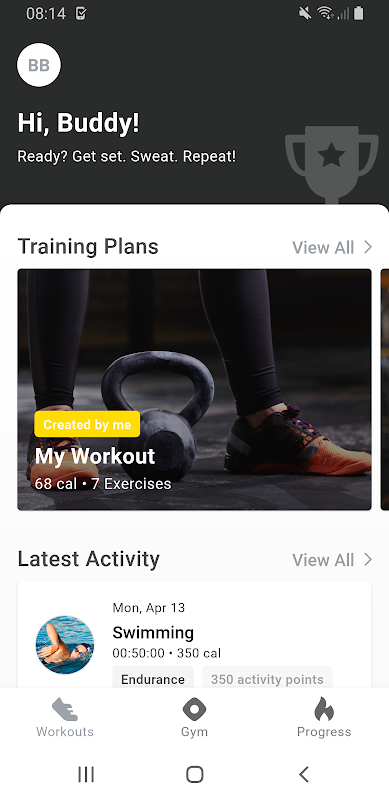Viewport: 389px width, 800px height.
Task: Expand Training Plans chevron arrow
Action: click(368, 247)
